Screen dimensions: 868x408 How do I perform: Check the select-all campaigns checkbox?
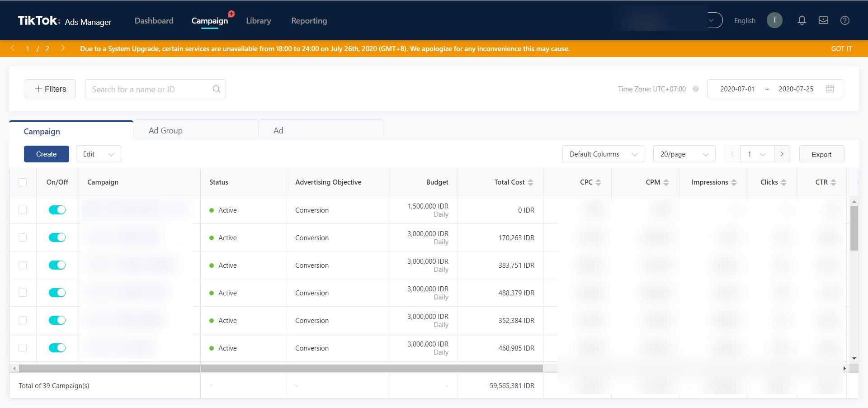(23, 182)
